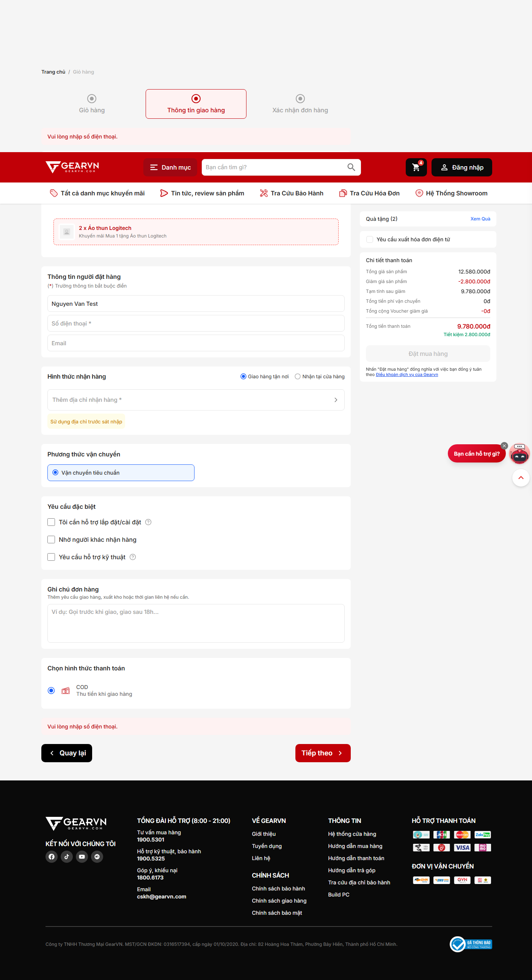Select Nhận tại cửa hàng option
This screenshot has width=532, height=980.
[298, 377]
